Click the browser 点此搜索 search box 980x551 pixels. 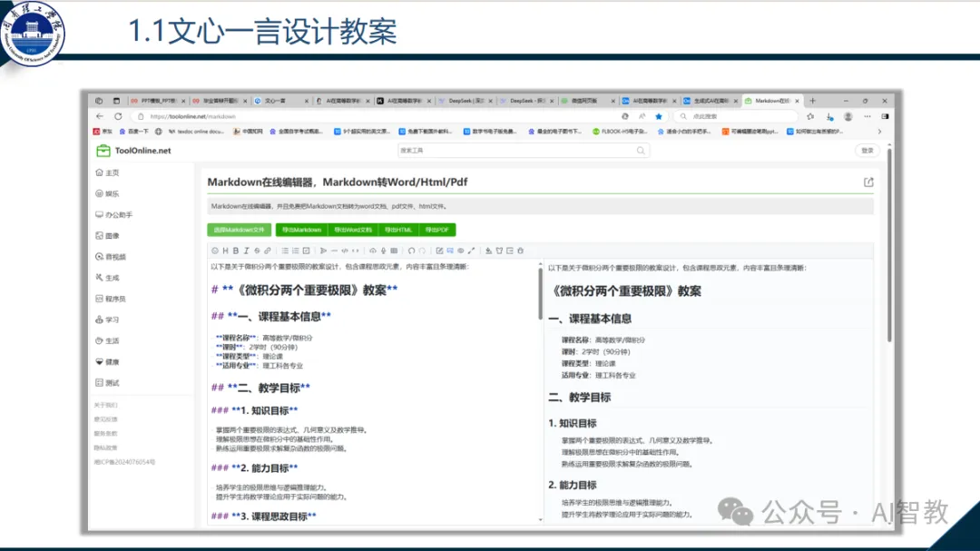coord(736,116)
